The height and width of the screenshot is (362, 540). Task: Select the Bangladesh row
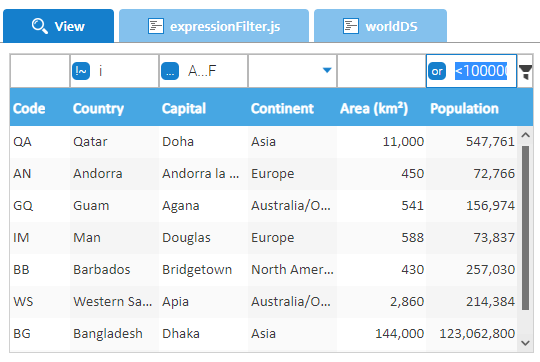(x=263, y=334)
